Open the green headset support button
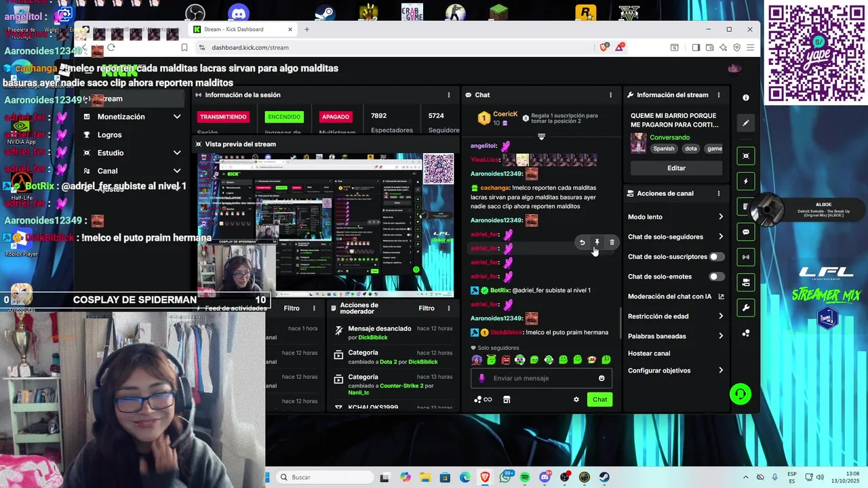 click(x=741, y=394)
